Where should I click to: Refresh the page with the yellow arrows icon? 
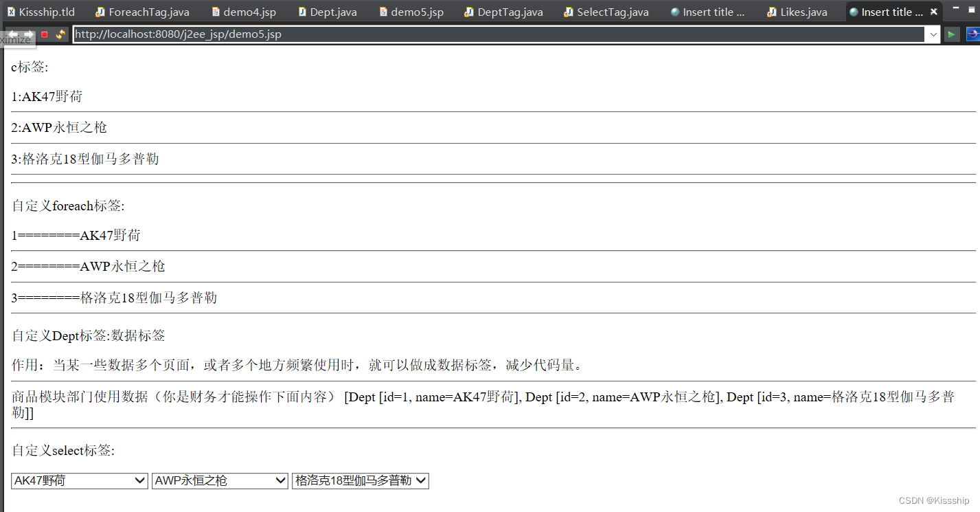(60, 34)
